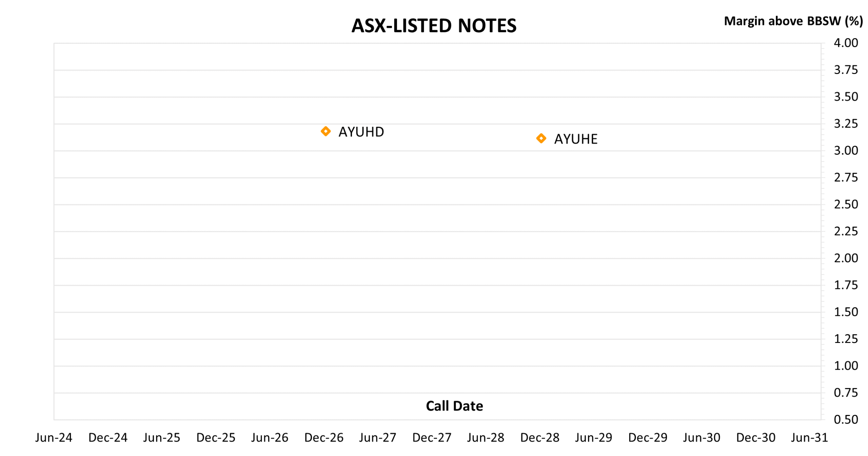Select the Jun-25 date label

(x=162, y=438)
